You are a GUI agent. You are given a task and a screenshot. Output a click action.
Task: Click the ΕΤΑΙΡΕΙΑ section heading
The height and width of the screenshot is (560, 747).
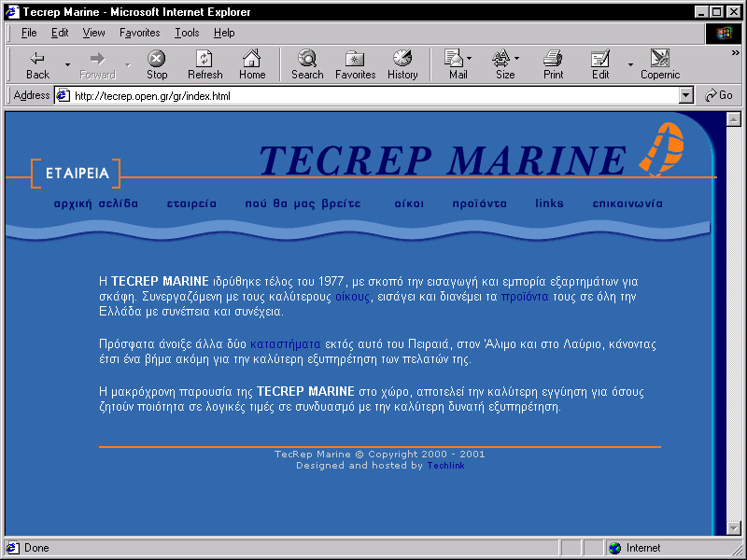click(x=78, y=174)
